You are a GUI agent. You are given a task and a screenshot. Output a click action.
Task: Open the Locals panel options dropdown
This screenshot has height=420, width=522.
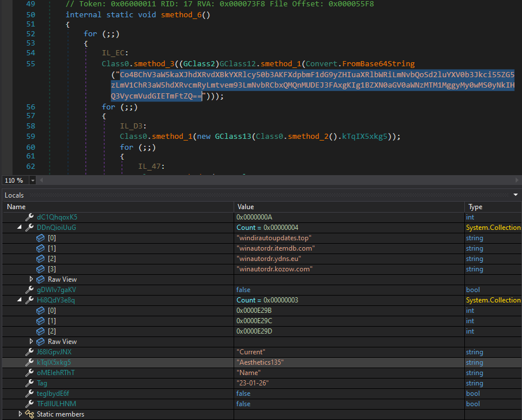tap(515, 195)
